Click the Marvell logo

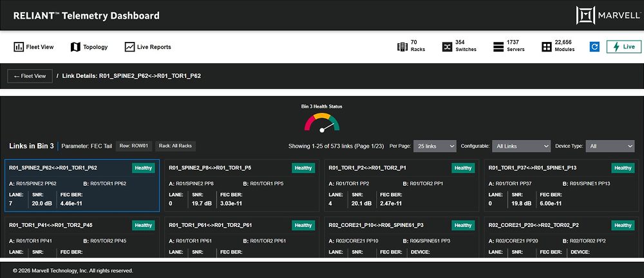(x=608, y=15)
